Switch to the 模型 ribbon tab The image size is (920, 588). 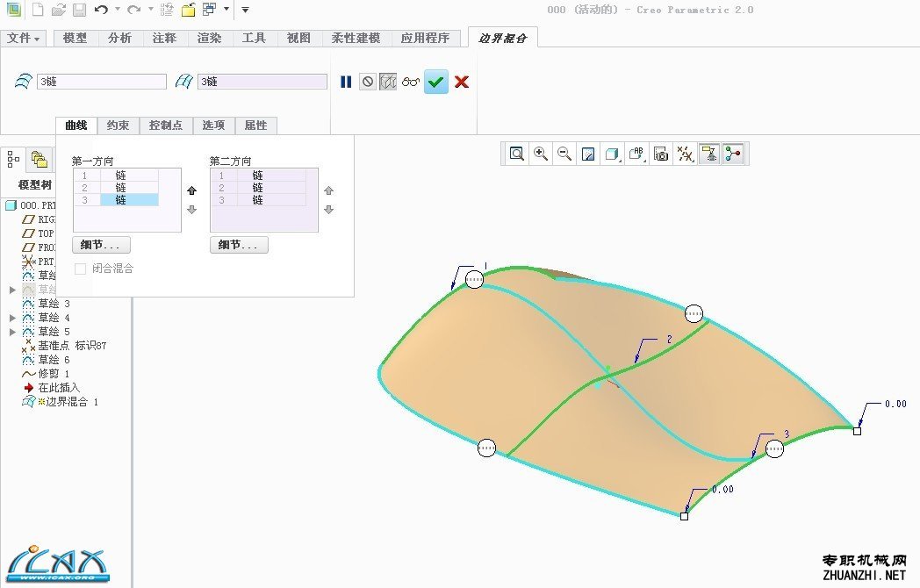75,38
